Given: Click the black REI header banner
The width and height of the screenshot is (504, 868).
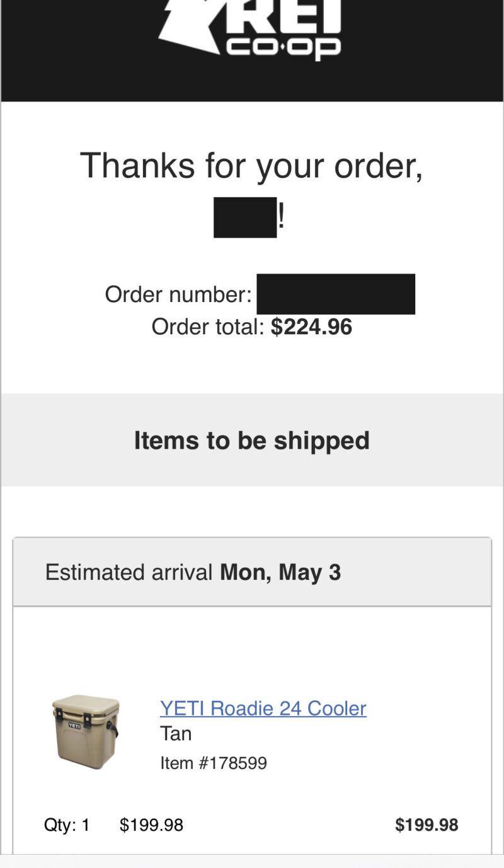Looking at the screenshot, I should tap(252, 50).
